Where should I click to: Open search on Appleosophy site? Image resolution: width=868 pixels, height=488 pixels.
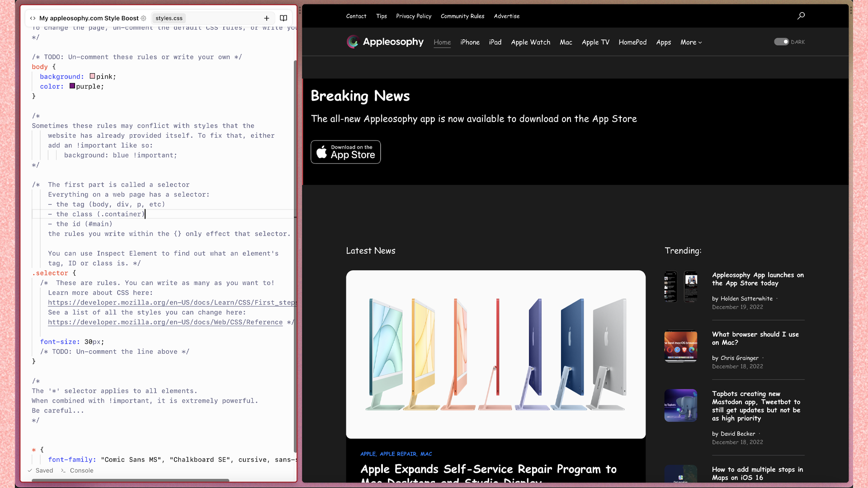801,16
